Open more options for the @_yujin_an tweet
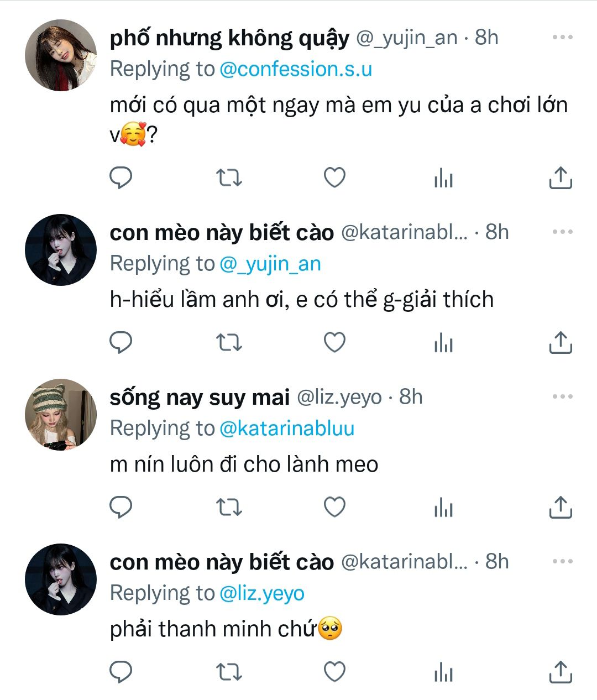This screenshot has height=700, width=597. coord(562,38)
